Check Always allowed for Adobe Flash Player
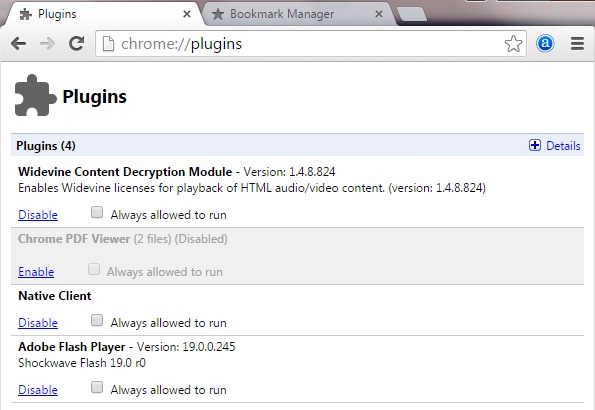 pyautogui.click(x=97, y=387)
